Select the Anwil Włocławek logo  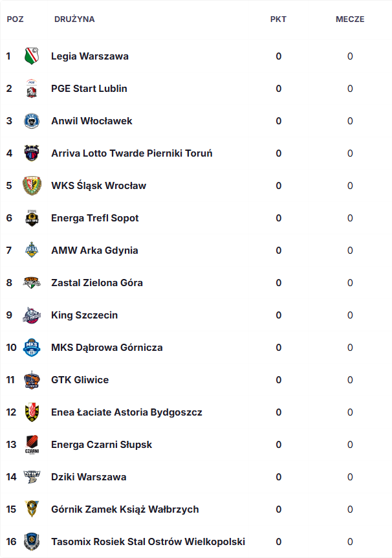[32, 121]
